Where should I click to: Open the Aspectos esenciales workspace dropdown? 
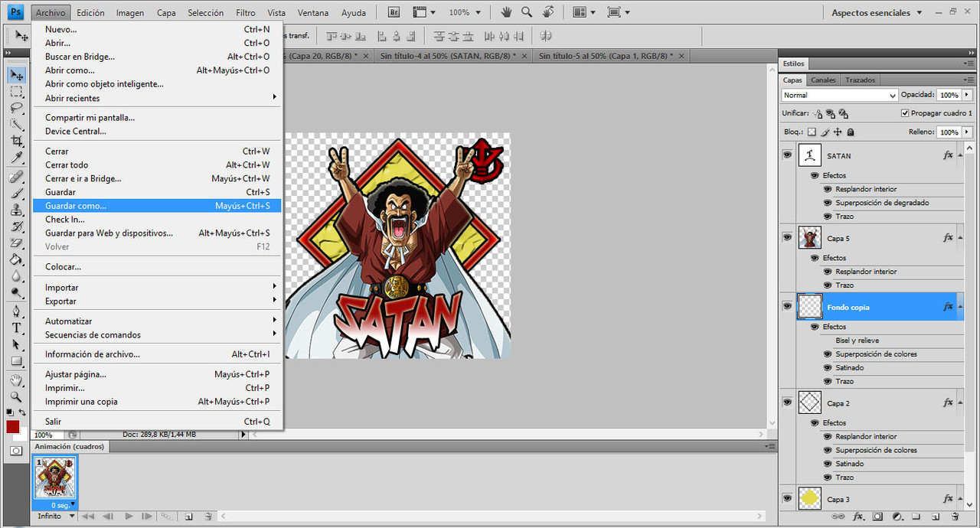coord(876,13)
